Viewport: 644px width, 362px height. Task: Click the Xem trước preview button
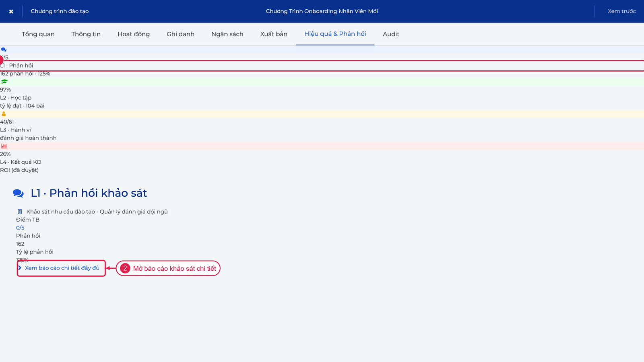coord(622,11)
